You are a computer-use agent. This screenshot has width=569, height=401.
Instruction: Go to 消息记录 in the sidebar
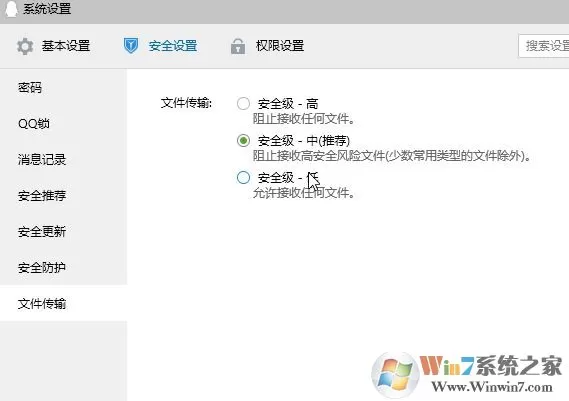tap(64, 160)
